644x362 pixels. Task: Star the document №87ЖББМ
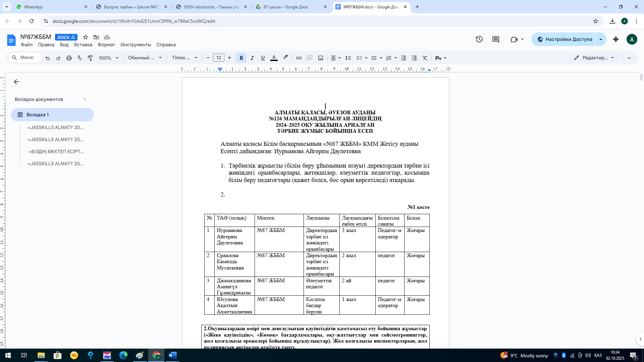pyautogui.click(x=86, y=37)
